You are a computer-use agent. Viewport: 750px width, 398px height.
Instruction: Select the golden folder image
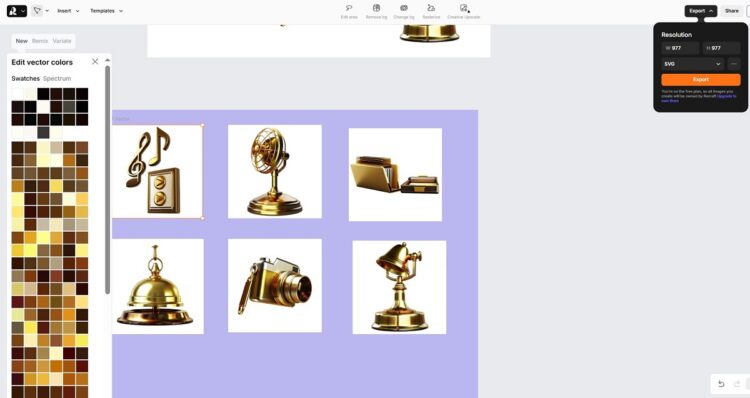[396, 175]
